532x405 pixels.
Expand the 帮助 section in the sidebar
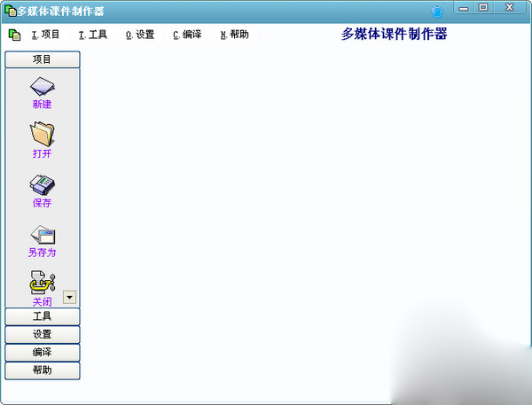[42, 370]
